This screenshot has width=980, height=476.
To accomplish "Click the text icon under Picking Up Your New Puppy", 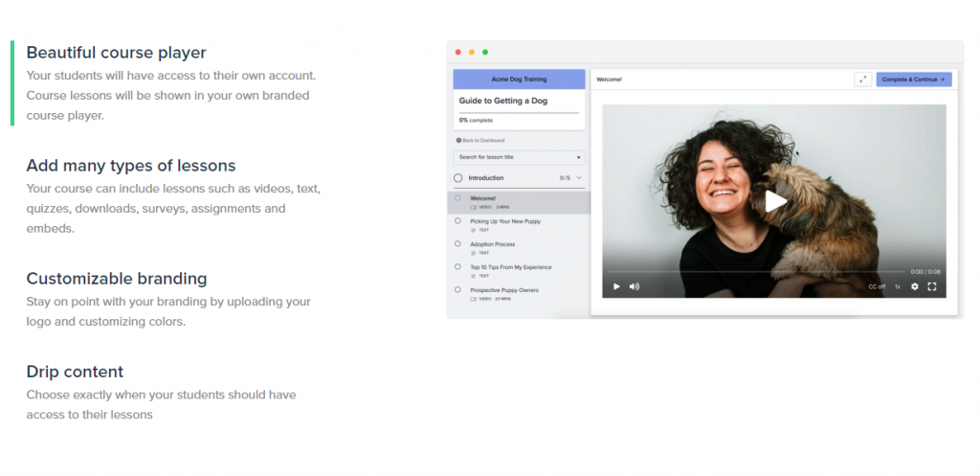I will point(473,230).
